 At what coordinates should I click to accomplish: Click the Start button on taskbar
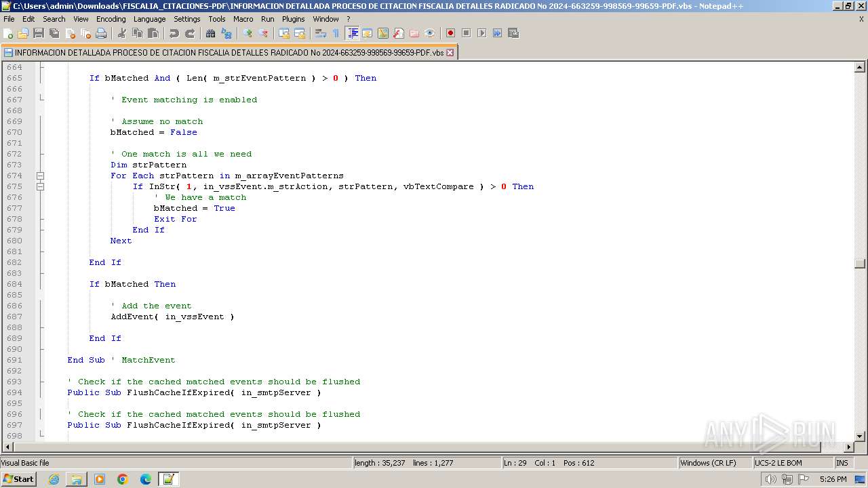click(18, 479)
